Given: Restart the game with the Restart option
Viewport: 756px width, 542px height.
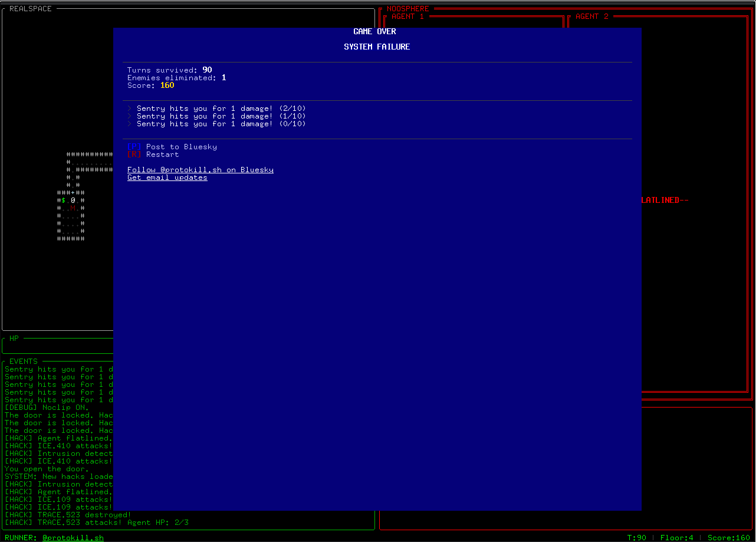Looking at the screenshot, I should (153, 155).
